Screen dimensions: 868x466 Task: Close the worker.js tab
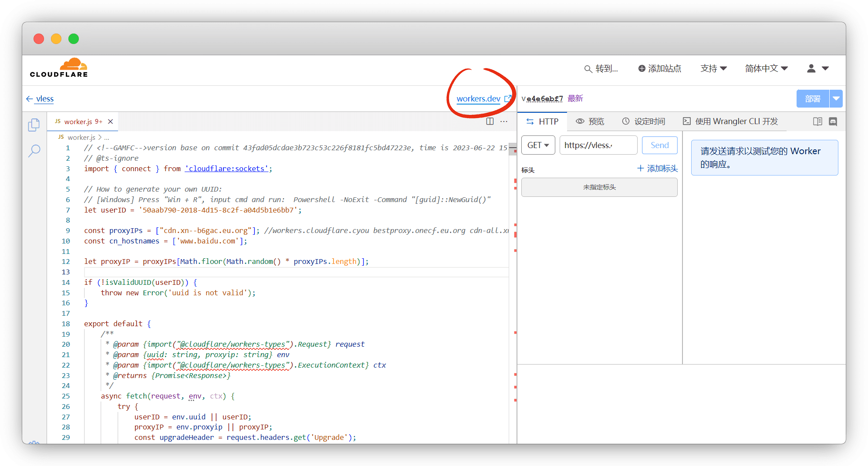click(x=111, y=122)
